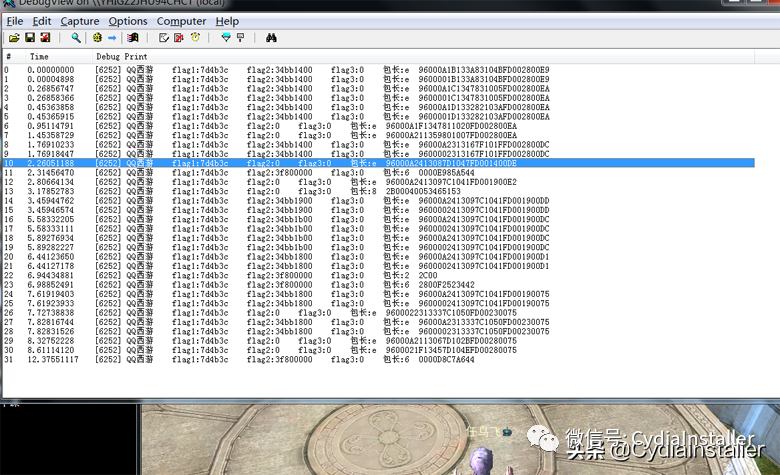Select row 1 with time 0.00004898
The image size is (780, 475).
[379, 79]
